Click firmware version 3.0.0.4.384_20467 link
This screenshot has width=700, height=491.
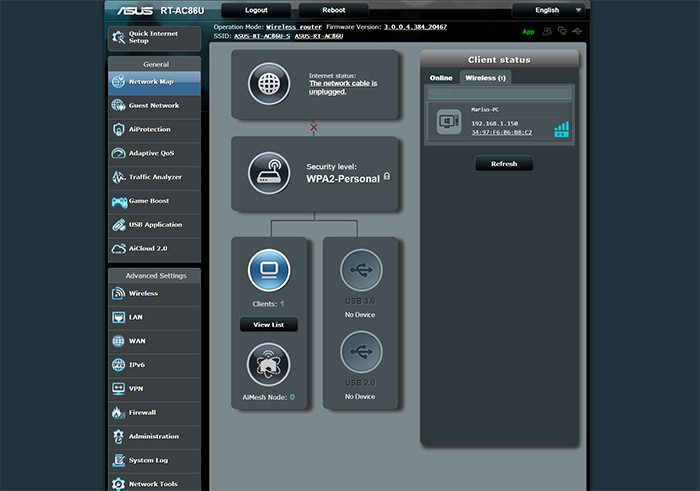point(415,27)
